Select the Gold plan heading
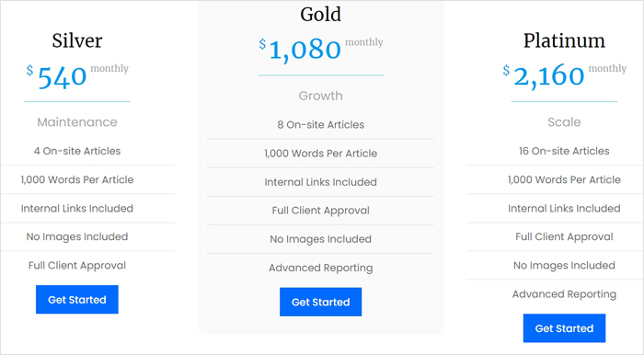The image size is (644, 355). [x=321, y=15]
